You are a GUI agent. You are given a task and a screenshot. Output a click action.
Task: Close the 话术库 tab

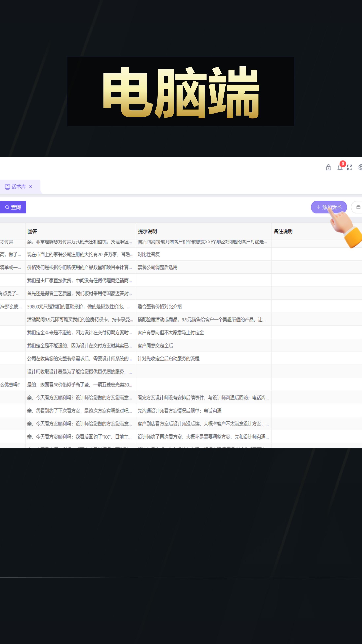click(x=31, y=187)
